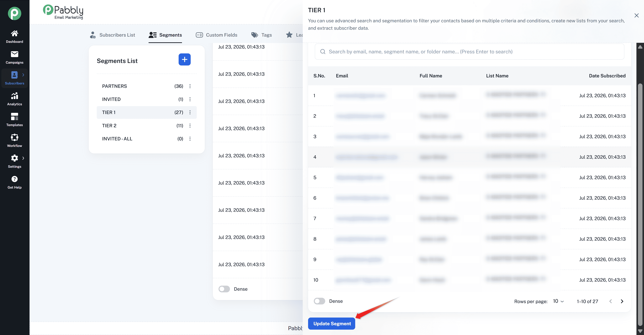
Task: Add new segment with plus button
Action: pos(184,59)
